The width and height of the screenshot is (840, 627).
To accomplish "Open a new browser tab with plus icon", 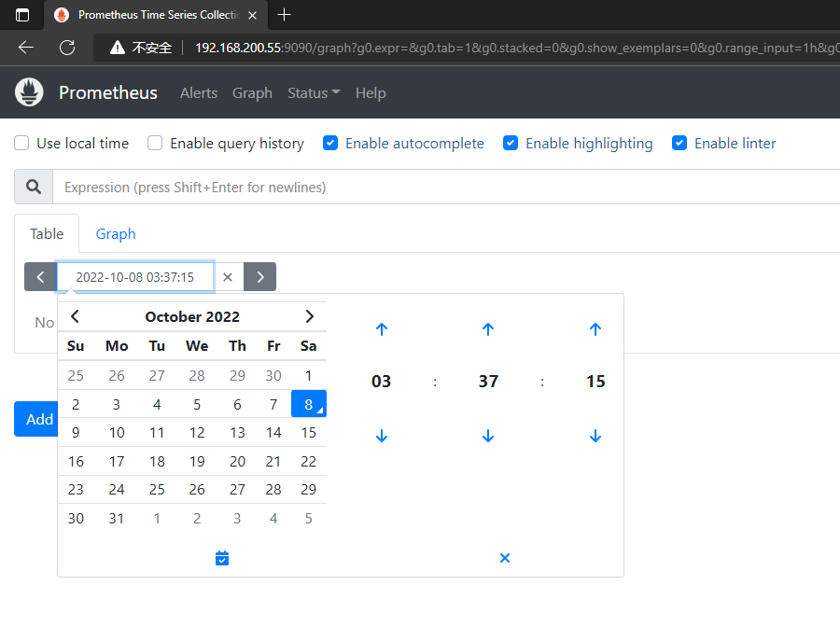I will coord(284,14).
